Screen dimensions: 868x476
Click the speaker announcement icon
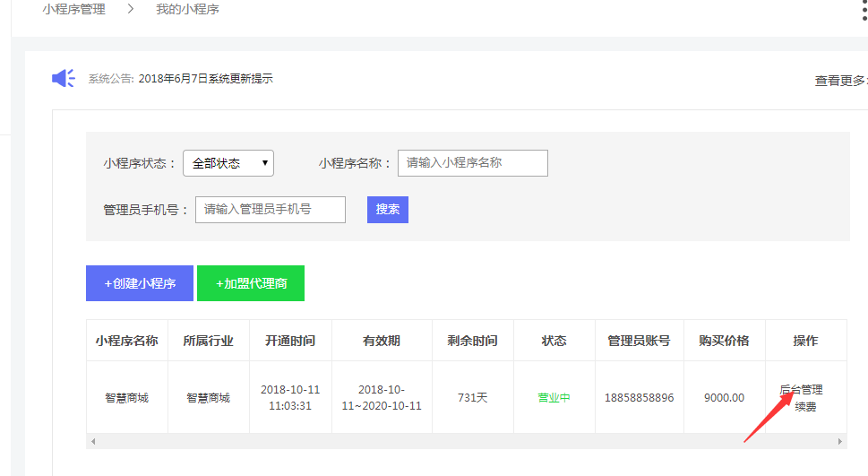tap(64, 79)
